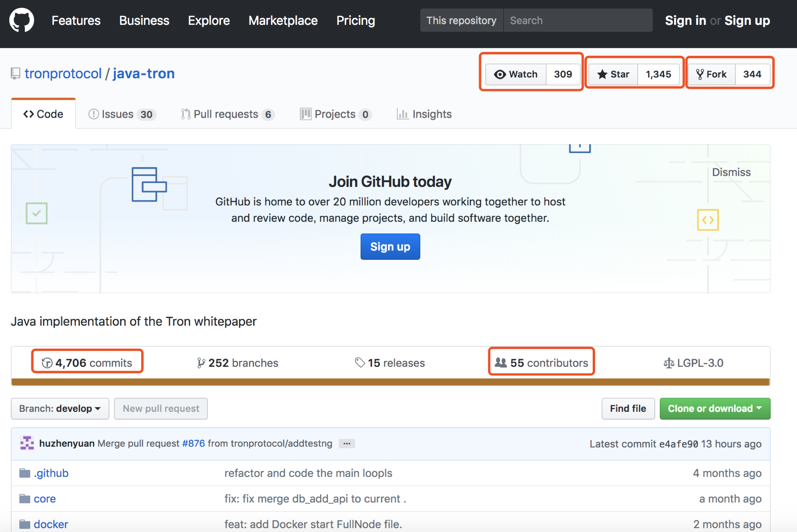Click the .github folder icon

(25, 473)
